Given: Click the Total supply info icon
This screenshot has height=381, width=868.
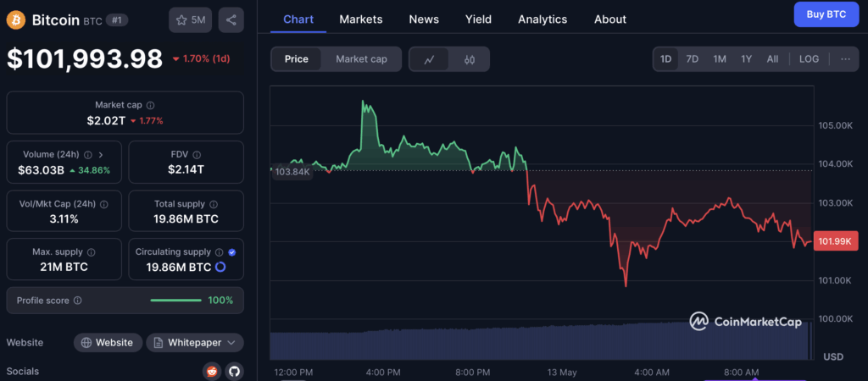Looking at the screenshot, I should click(214, 204).
